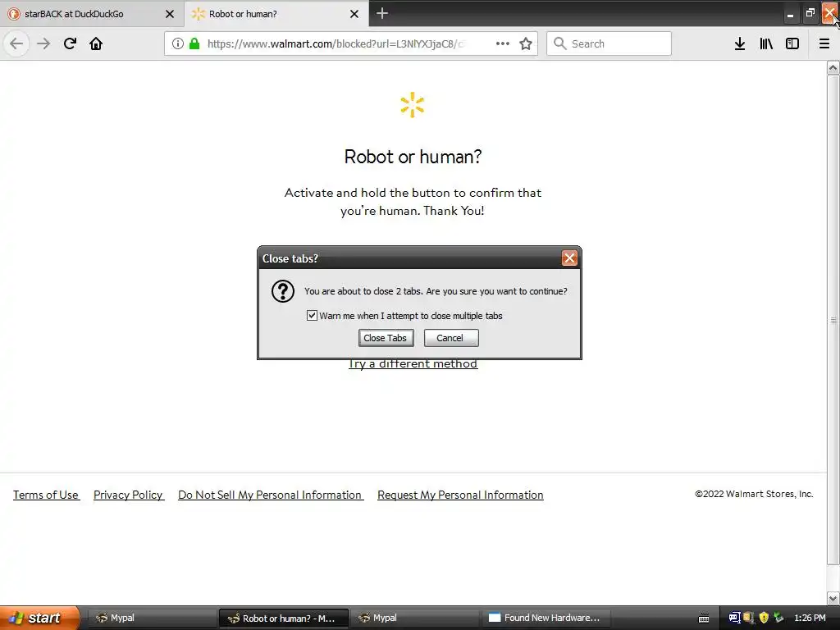Switch to Robot or human? taskbar item
The height and width of the screenshot is (630, 840).
point(283,618)
